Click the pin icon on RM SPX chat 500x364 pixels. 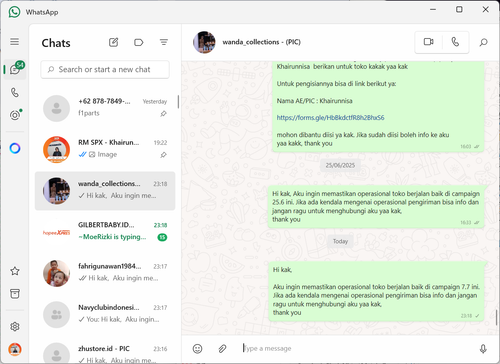163,155
